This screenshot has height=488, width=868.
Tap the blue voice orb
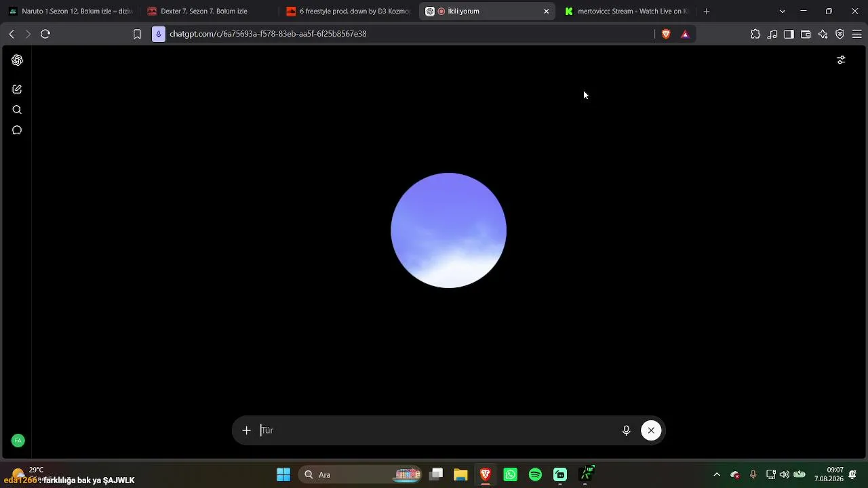point(448,230)
